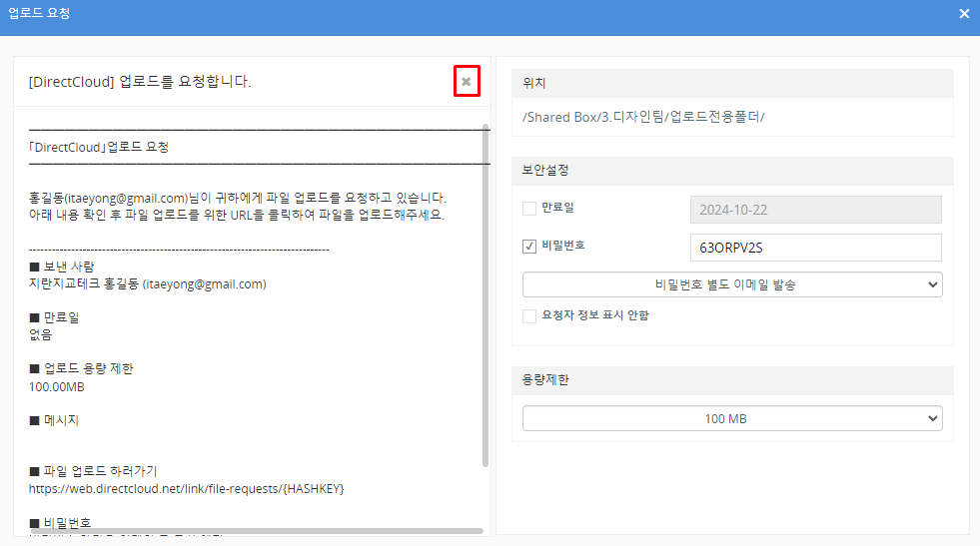Click the sender line 지란지교테크 홍길동
This screenshot has height=546, width=980.
(x=148, y=284)
